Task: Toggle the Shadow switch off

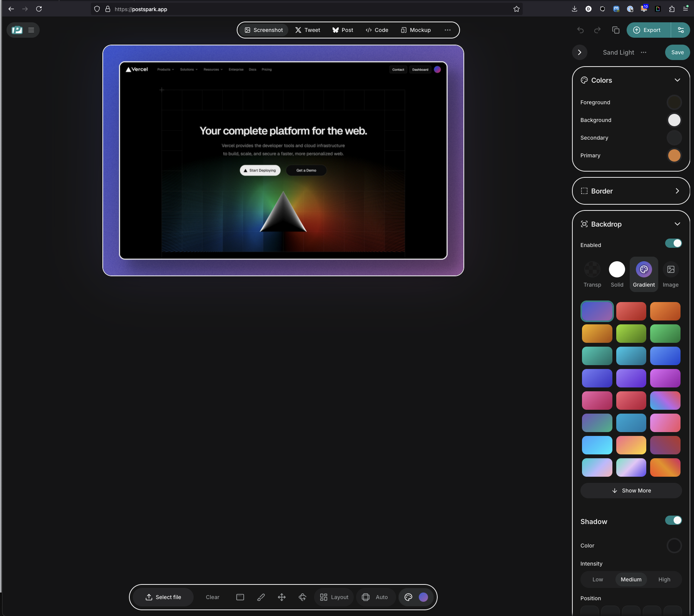Action: [x=673, y=521]
